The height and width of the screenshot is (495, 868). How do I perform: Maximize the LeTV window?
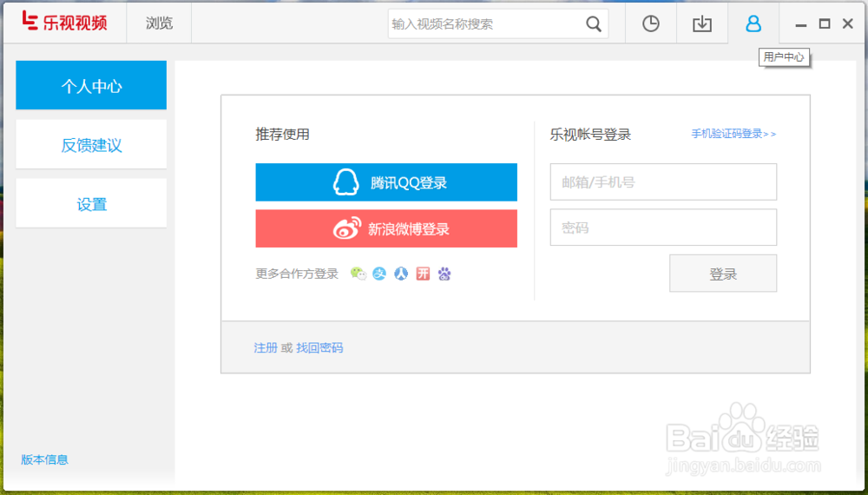tap(825, 23)
